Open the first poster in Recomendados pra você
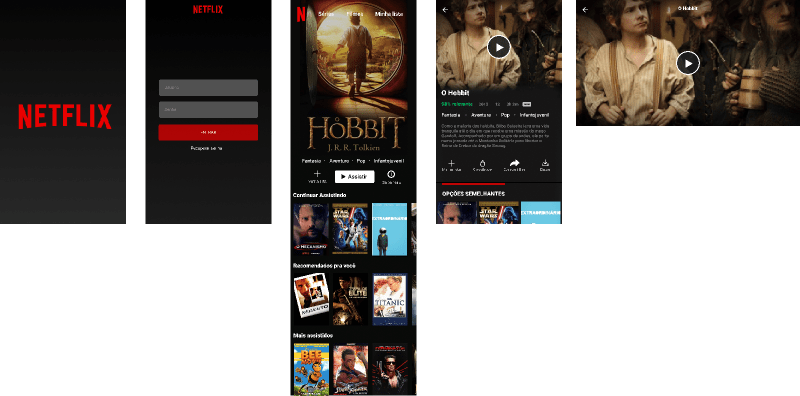 311,299
